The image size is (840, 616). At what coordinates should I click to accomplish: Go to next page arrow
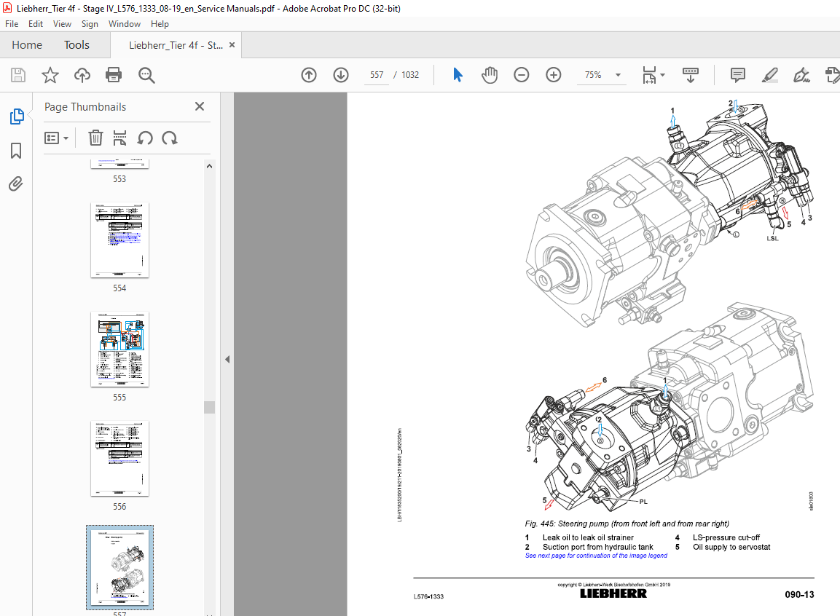tap(341, 75)
